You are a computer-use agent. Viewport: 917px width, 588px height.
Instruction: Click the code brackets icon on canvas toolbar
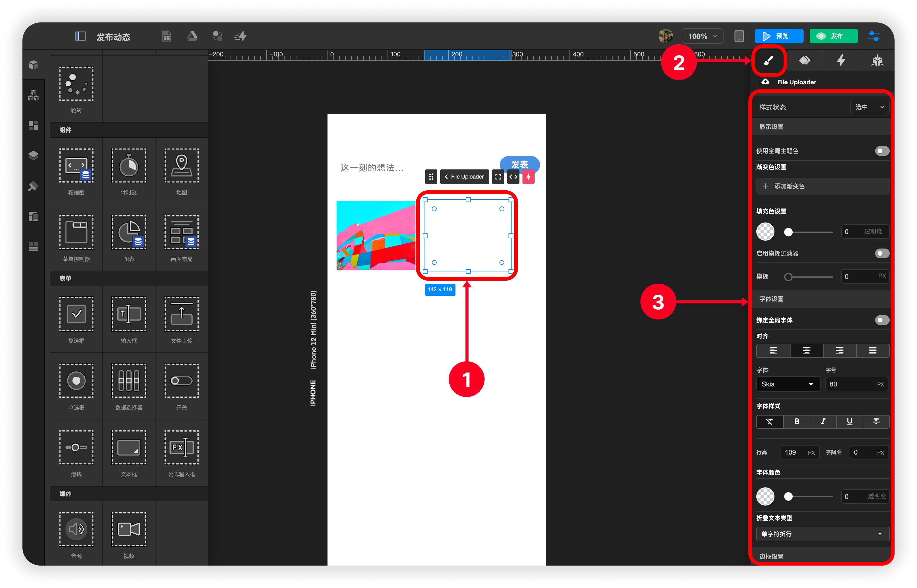pyautogui.click(x=513, y=177)
